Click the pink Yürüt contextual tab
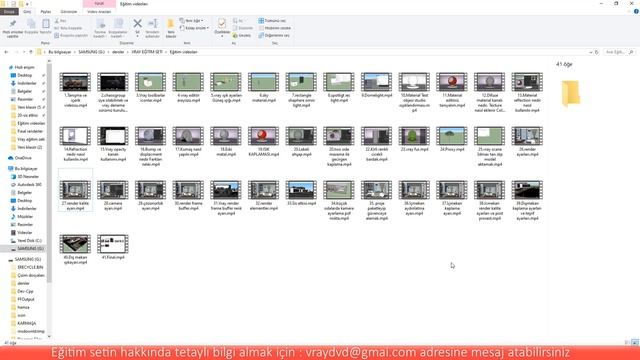Screen dimensions: 640x360 coord(99,4)
